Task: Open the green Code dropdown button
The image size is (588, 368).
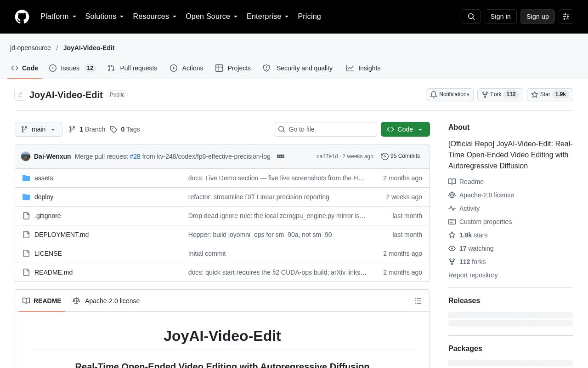Action: [x=405, y=129]
